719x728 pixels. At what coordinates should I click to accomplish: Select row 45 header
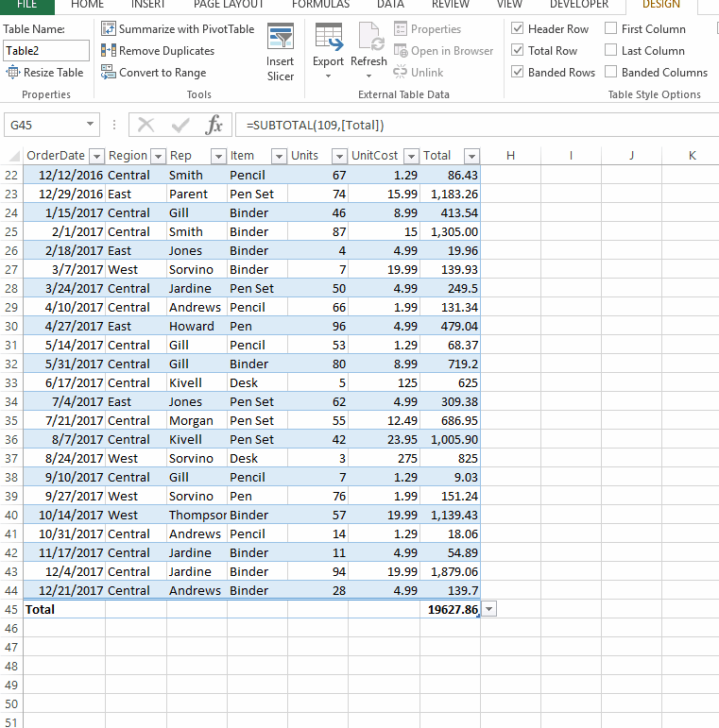(x=11, y=609)
